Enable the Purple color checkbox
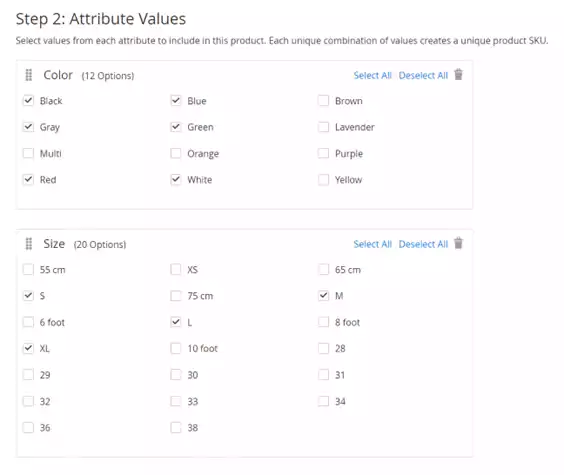The width and height of the screenshot is (564, 475). click(x=323, y=153)
